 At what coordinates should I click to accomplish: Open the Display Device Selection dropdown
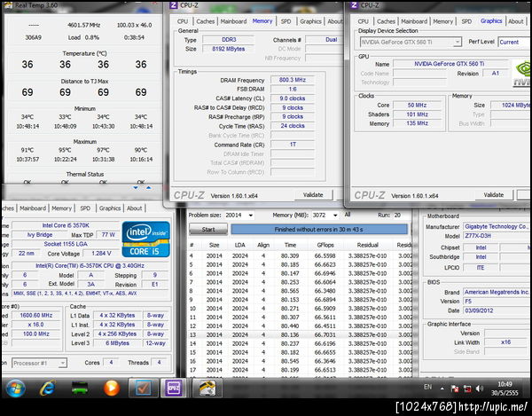[411, 42]
